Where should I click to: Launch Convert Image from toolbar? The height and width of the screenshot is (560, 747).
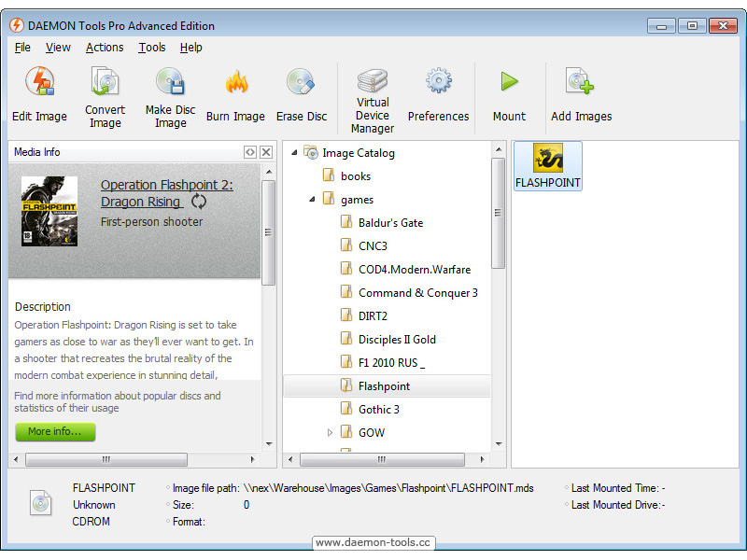[105, 97]
